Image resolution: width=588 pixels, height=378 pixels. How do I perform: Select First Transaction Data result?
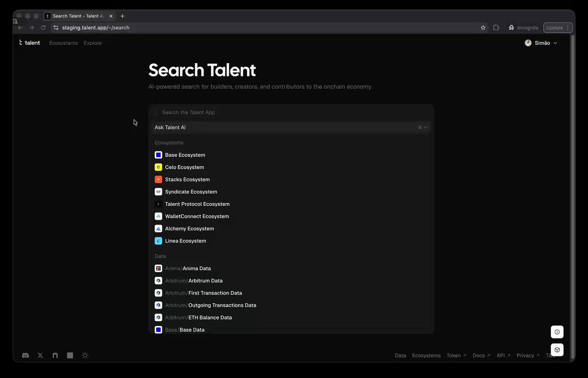click(291, 293)
